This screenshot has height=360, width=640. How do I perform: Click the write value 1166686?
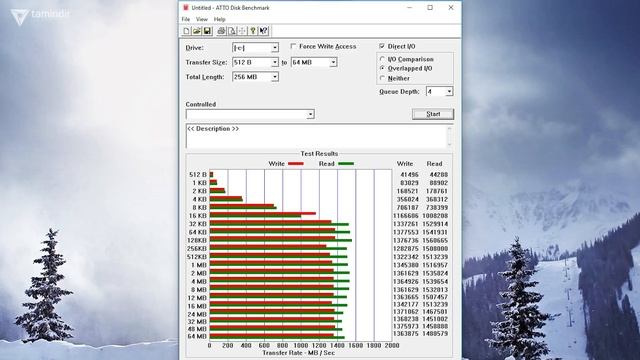pyautogui.click(x=406, y=216)
